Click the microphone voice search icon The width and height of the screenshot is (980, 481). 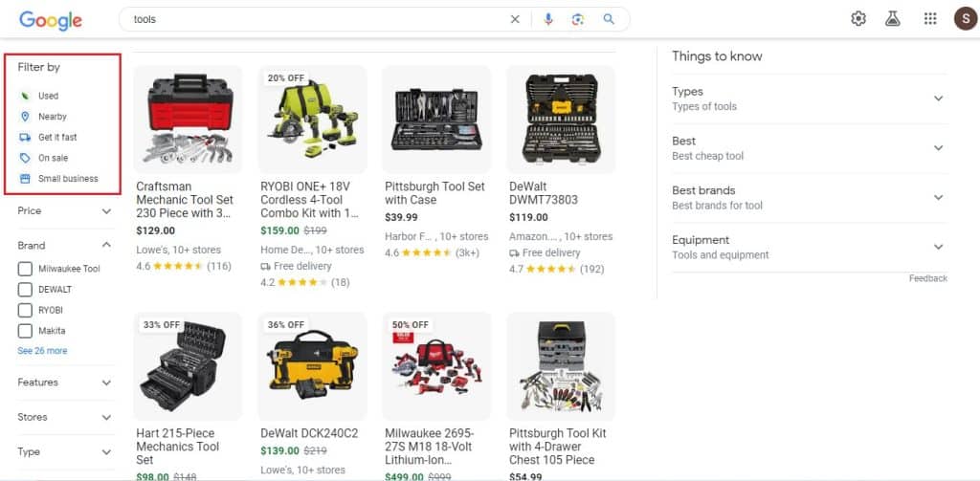[548, 19]
